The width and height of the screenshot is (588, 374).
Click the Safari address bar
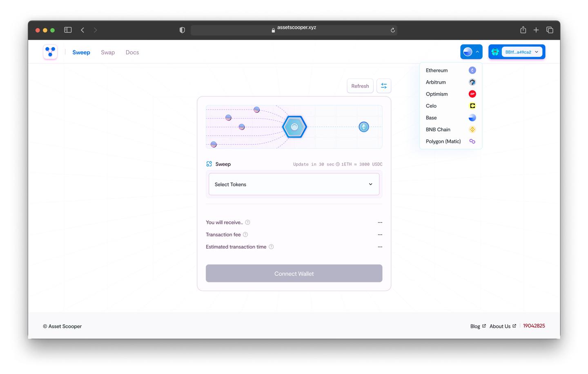[294, 30]
